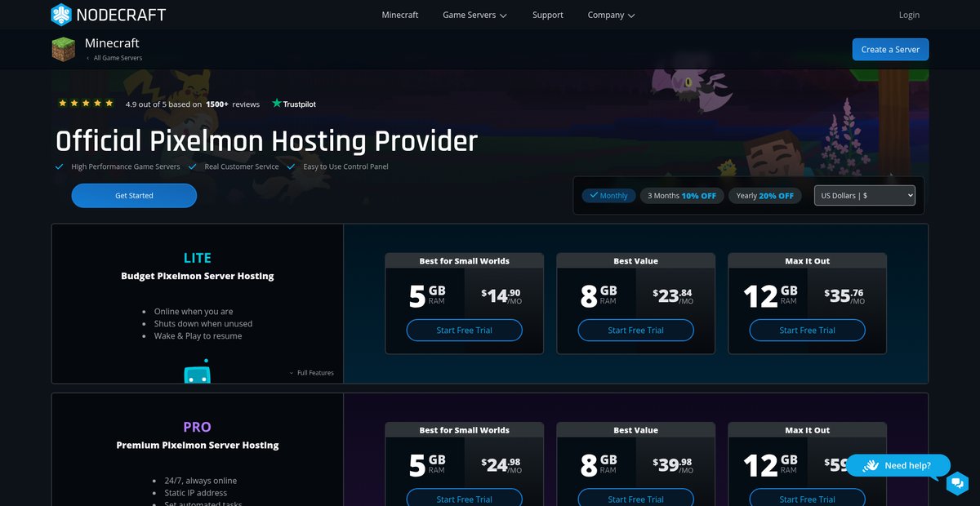The width and height of the screenshot is (980, 506).
Task: Click Real Customer Service text
Action: pyautogui.click(x=242, y=166)
